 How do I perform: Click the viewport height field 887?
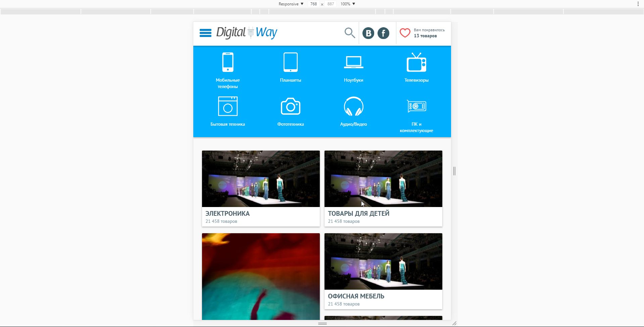click(x=331, y=4)
